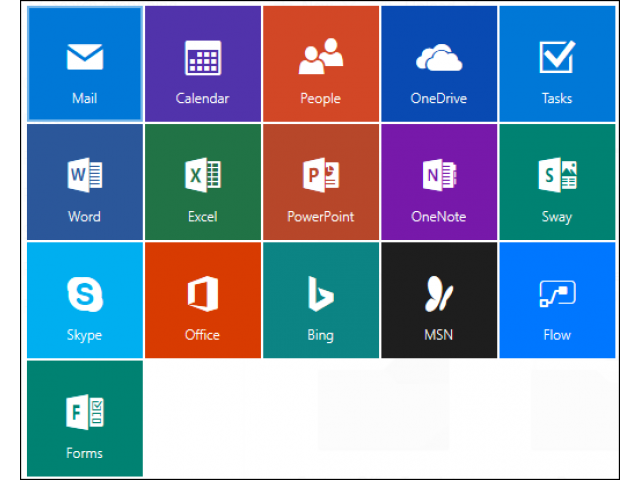
Task: Open the OneNote tile
Action: tap(439, 182)
